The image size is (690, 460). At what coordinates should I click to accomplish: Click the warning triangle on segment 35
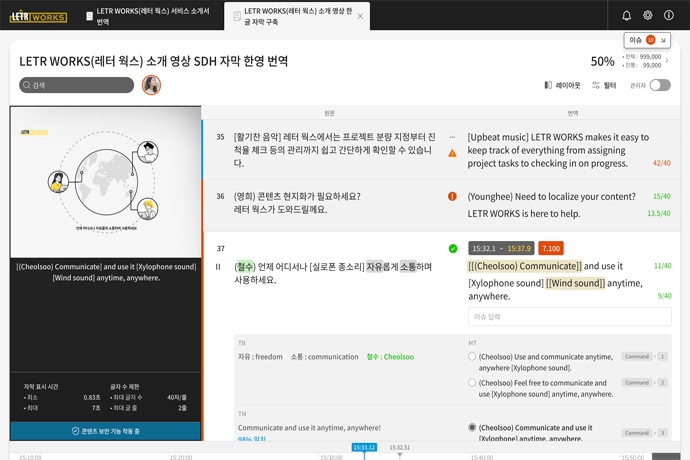(452, 153)
